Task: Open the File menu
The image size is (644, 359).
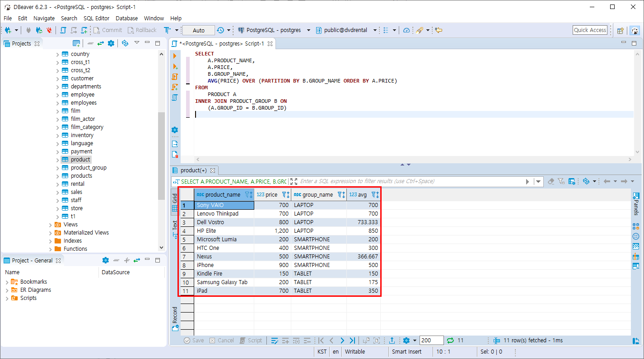Action: tap(8, 18)
